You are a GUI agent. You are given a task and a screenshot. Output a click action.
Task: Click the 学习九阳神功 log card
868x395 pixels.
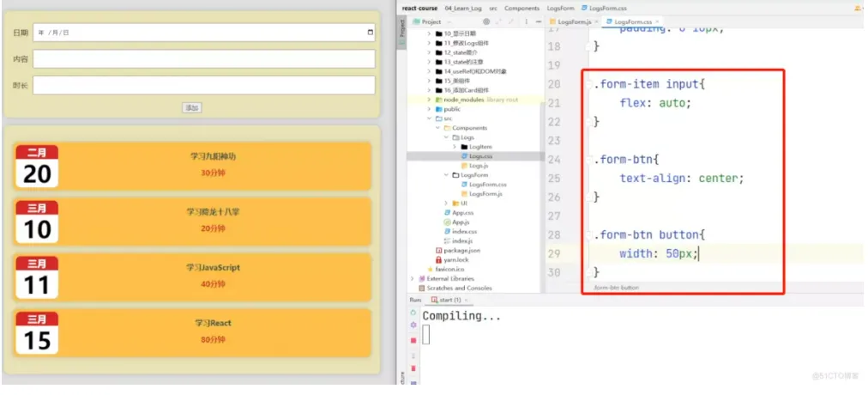[x=191, y=166]
